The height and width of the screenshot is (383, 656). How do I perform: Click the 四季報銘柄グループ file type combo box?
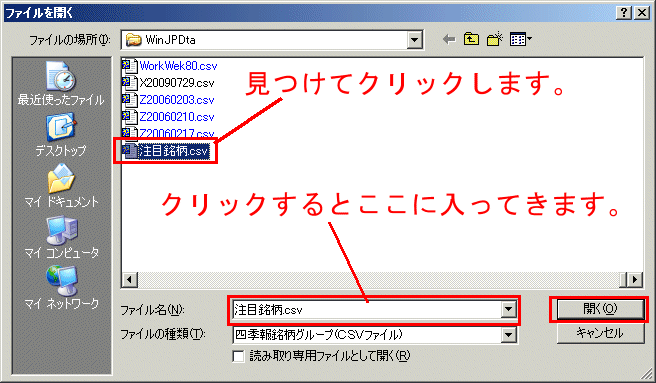pyautogui.click(x=375, y=335)
